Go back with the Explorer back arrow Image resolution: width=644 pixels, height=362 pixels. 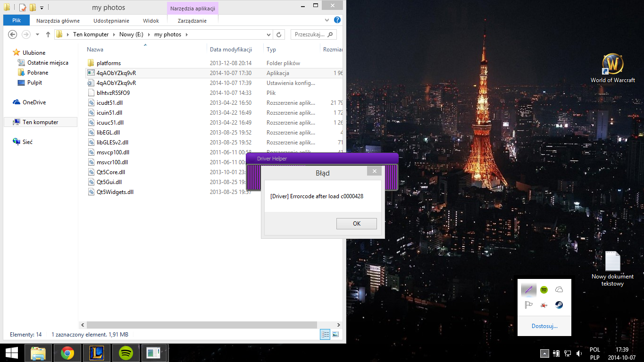[x=13, y=34]
